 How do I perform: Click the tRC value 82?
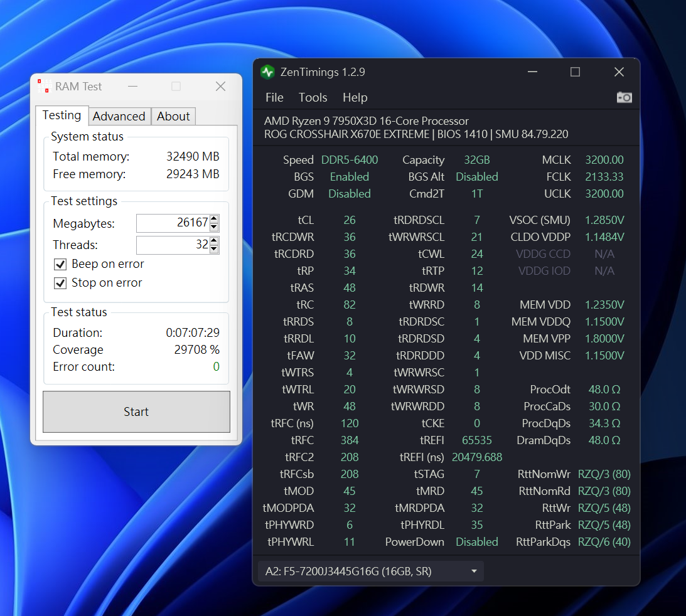tap(350, 305)
